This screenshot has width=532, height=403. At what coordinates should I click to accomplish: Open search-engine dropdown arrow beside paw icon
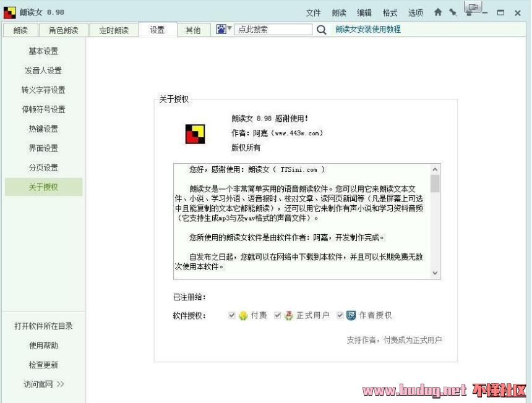tap(230, 28)
